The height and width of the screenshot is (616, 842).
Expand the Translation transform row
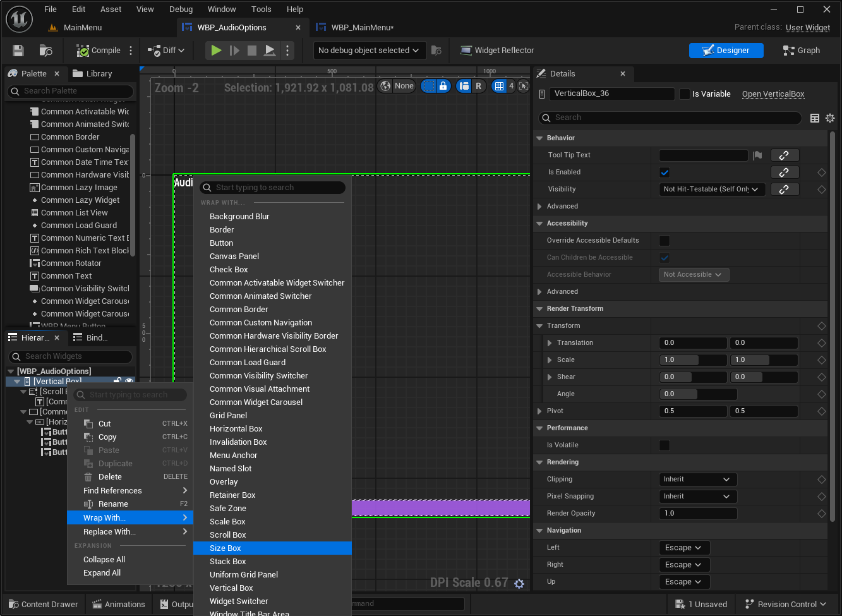[550, 343]
